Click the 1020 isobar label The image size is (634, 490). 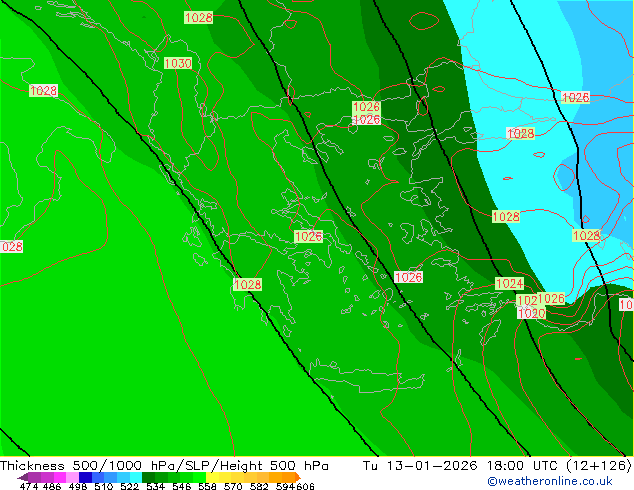[x=531, y=313]
